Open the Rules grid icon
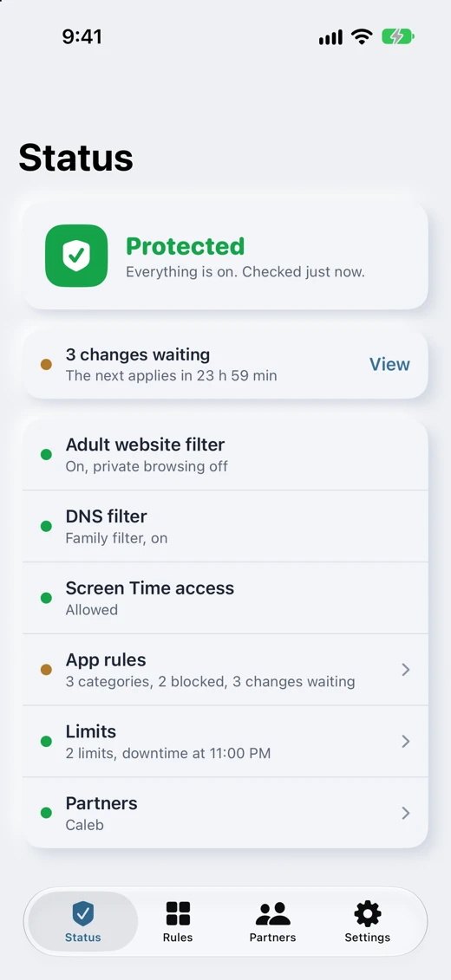 178,913
